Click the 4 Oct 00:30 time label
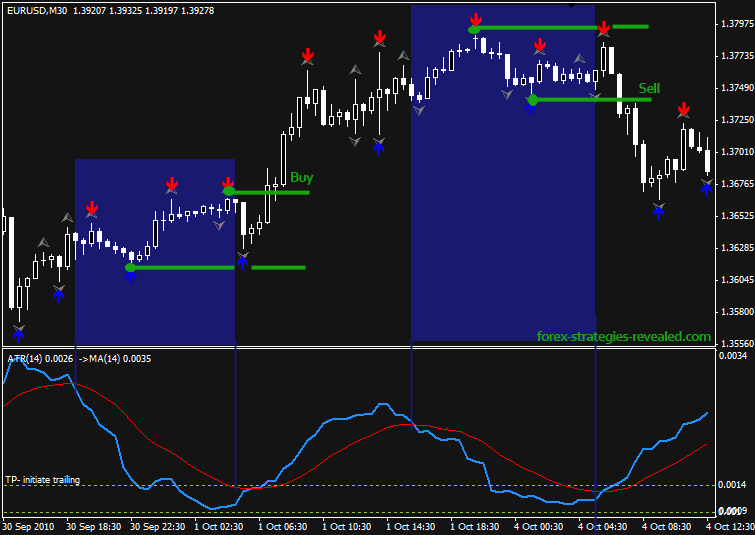755x535 pixels. coord(538,526)
